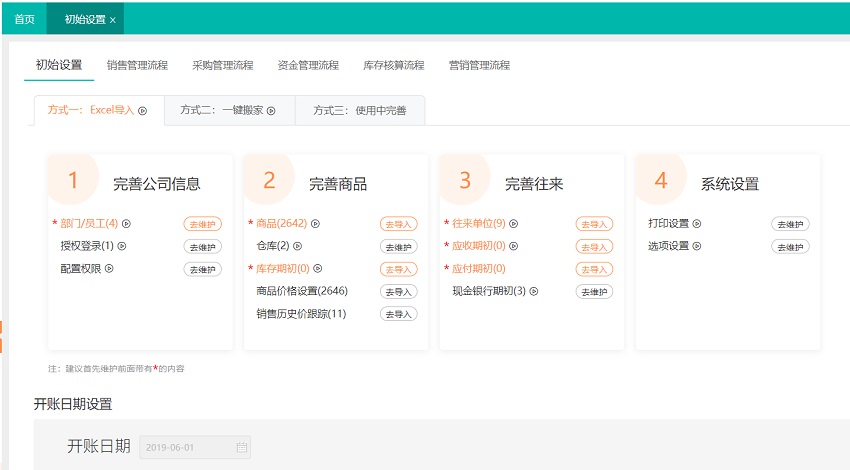Play the video icon beside 授权登录(1)
The width and height of the screenshot is (850, 470).
122,246
